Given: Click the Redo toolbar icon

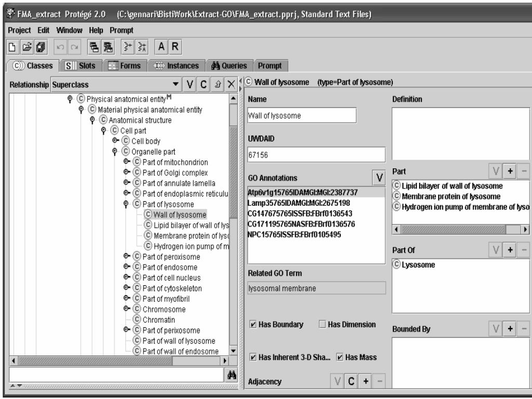Looking at the screenshot, I should click(74, 47).
